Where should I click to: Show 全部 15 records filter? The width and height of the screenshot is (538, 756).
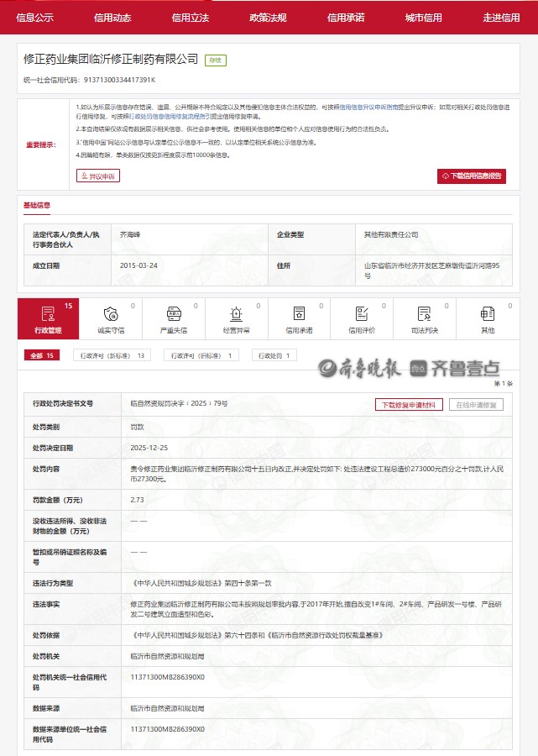click(x=42, y=355)
